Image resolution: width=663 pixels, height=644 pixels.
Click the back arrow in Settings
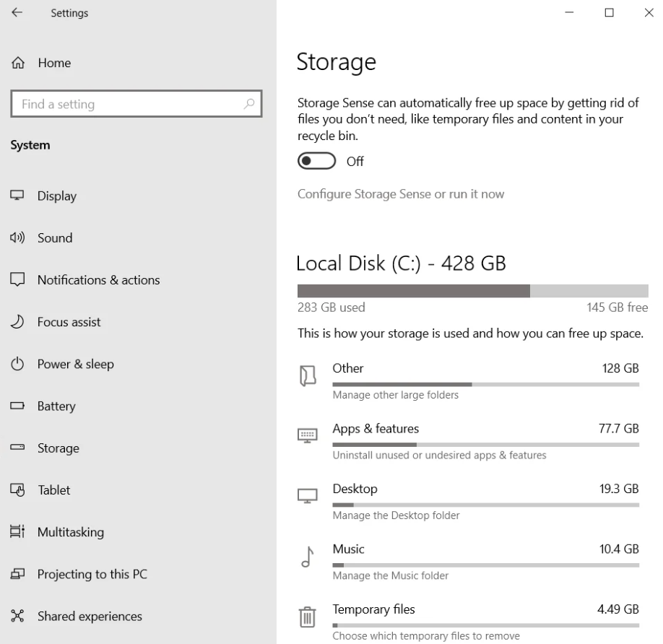click(x=17, y=13)
